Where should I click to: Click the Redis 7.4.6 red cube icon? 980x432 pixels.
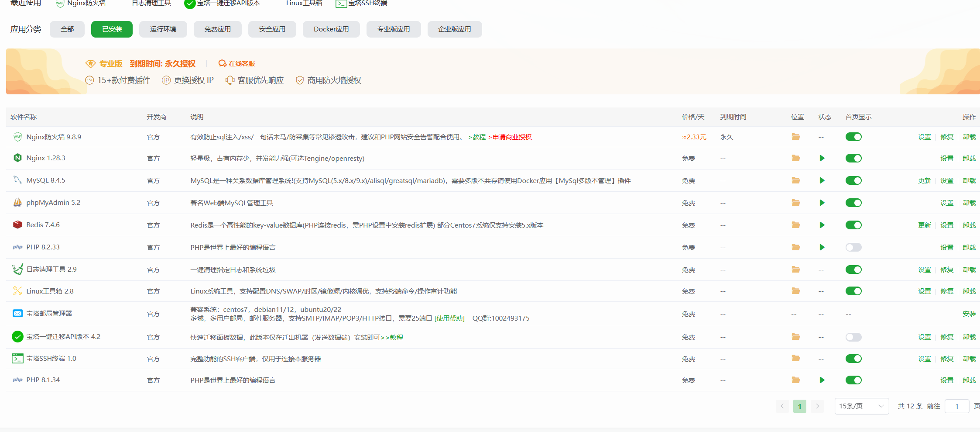[17, 225]
